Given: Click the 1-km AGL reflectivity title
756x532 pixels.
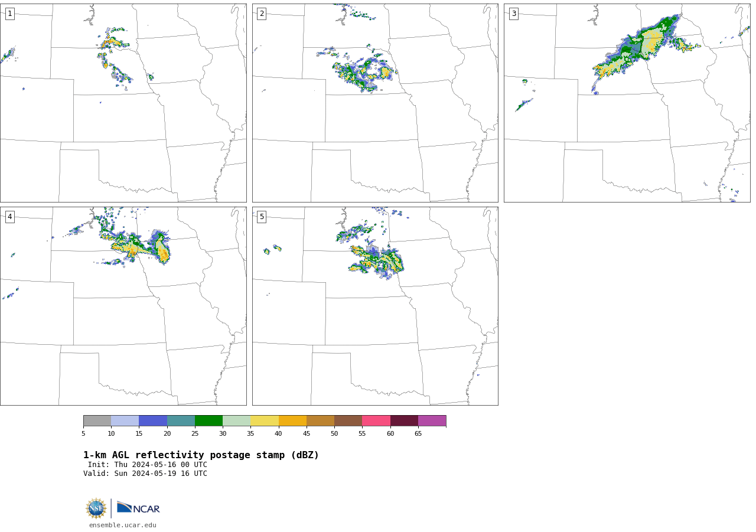Looking at the screenshot, I should [201, 455].
